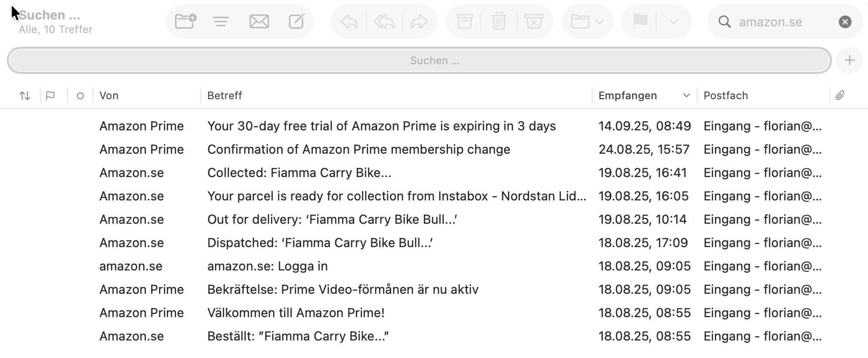Click the Forward arrow icon
Image resolution: width=868 pixels, height=358 pixels.
coord(419,21)
